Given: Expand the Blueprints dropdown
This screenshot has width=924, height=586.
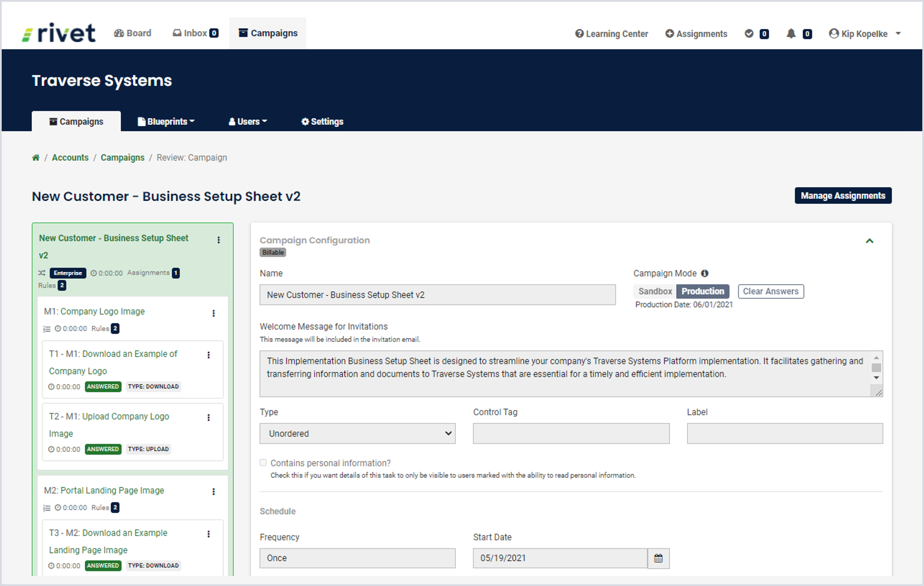Looking at the screenshot, I should coord(166,121).
